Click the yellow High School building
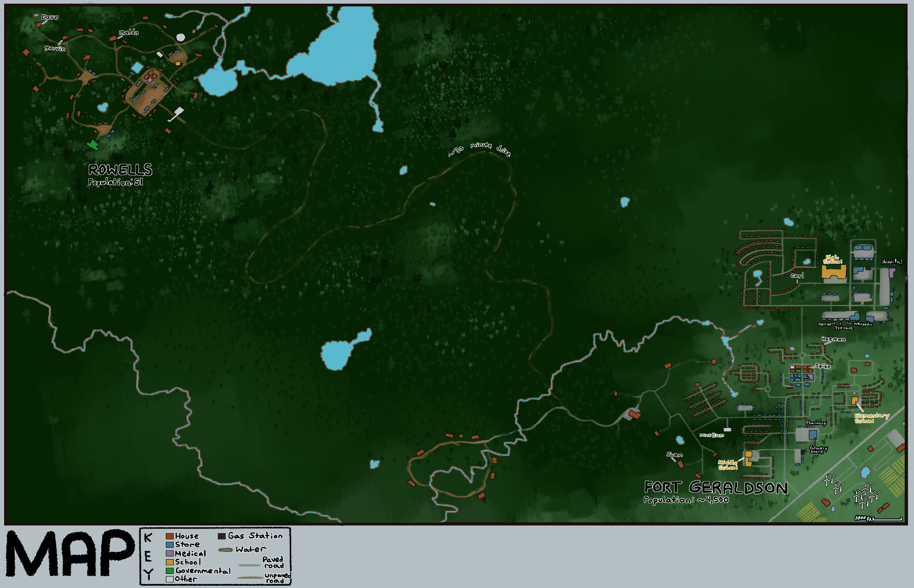Screen dimensions: 914x588 click(834, 272)
